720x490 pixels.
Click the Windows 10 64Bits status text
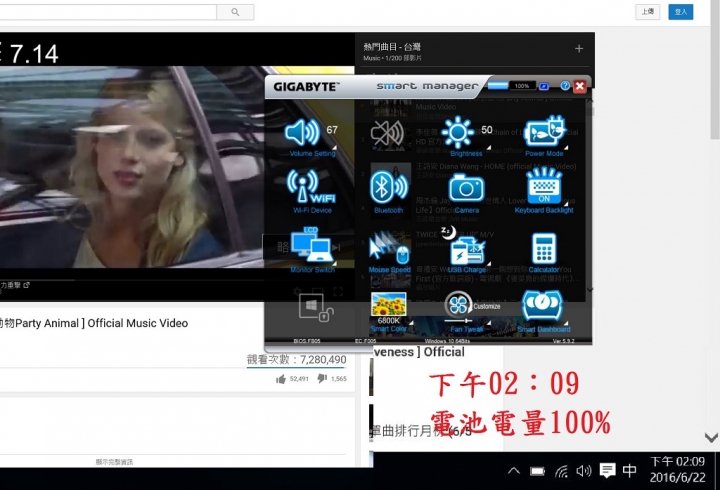point(447,341)
